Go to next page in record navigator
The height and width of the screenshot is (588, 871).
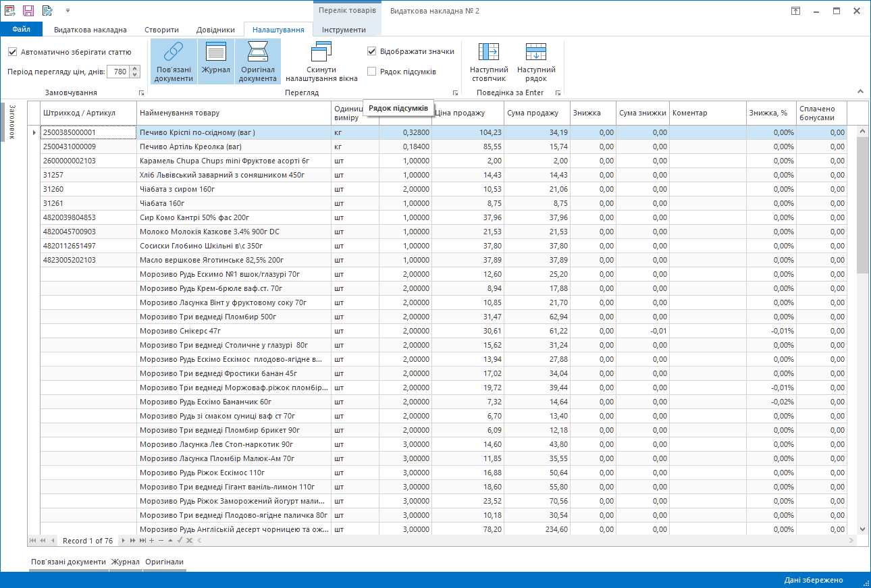click(132, 541)
